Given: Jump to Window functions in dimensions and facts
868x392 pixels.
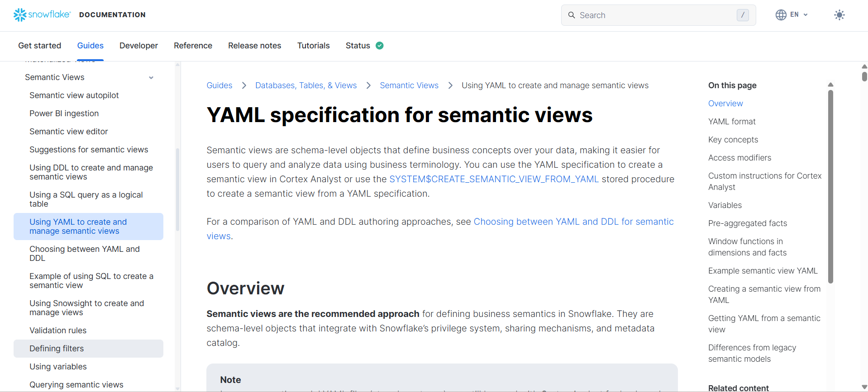Looking at the screenshot, I should (x=747, y=247).
